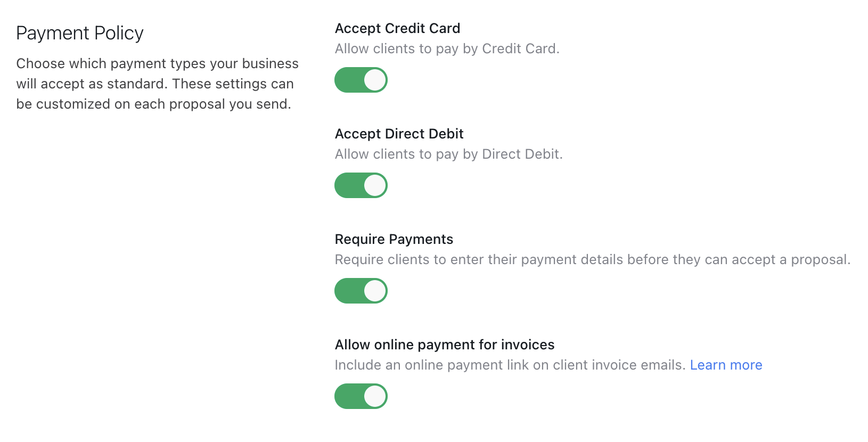
Task: Click 'Allow clients to pay by Direct Debit' text
Action: pyautogui.click(x=448, y=154)
